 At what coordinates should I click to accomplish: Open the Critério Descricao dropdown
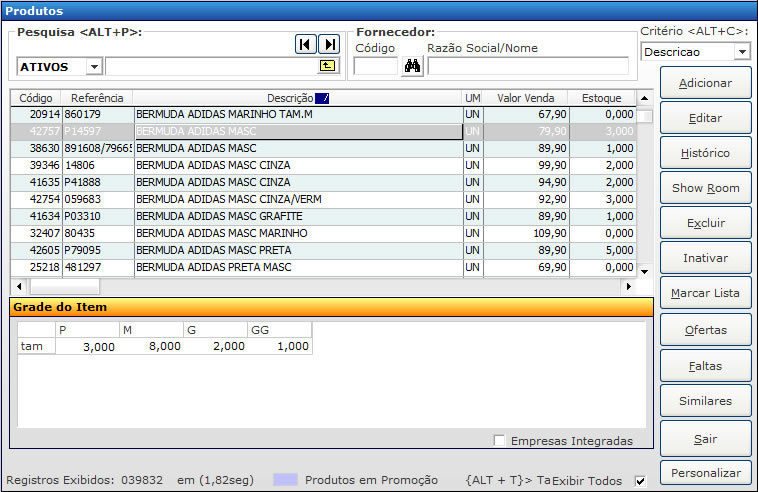tap(742, 51)
